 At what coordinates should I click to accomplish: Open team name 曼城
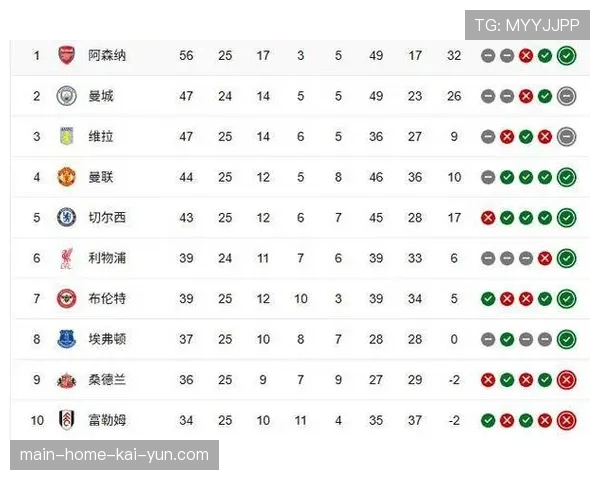(101, 96)
